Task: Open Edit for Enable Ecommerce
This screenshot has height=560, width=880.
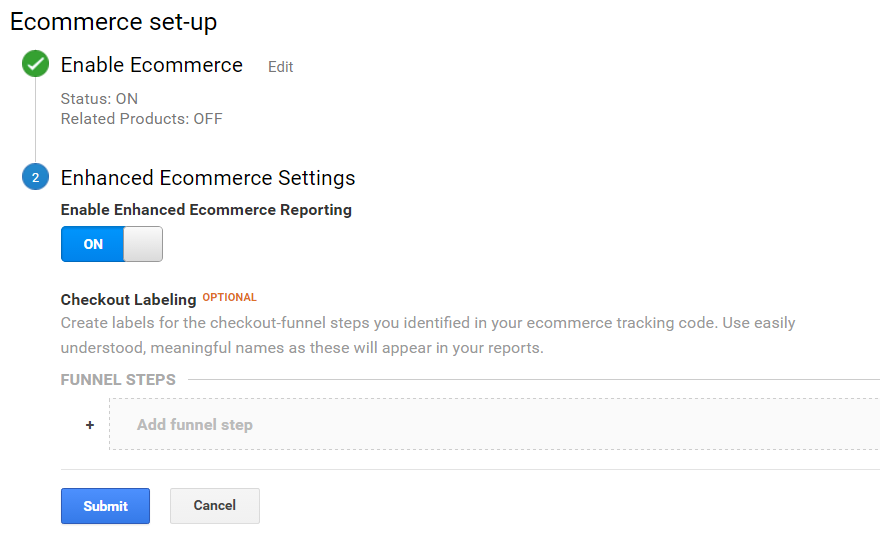Action: click(280, 67)
